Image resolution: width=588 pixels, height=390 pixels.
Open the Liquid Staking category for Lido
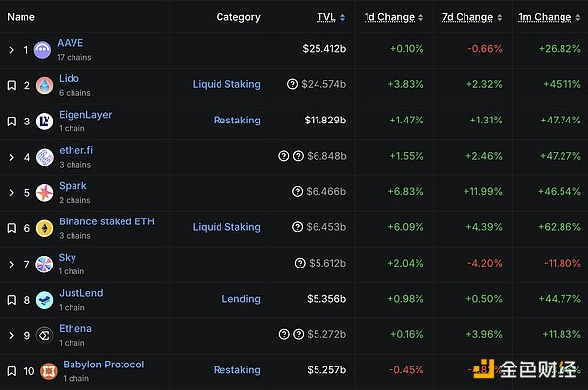click(226, 84)
